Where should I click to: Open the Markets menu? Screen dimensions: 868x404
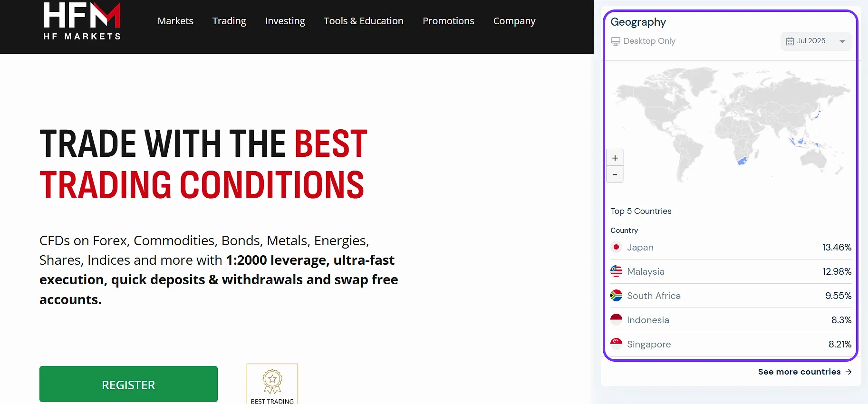tap(175, 21)
